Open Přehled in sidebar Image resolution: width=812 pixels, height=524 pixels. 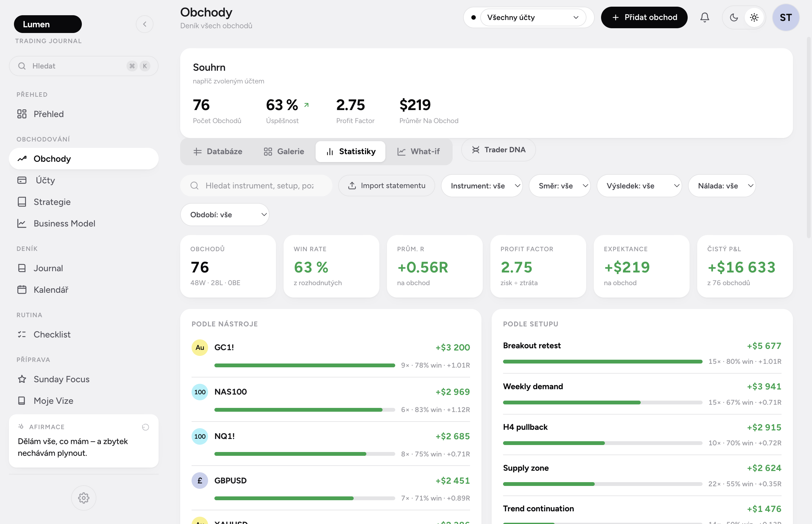pos(84,114)
